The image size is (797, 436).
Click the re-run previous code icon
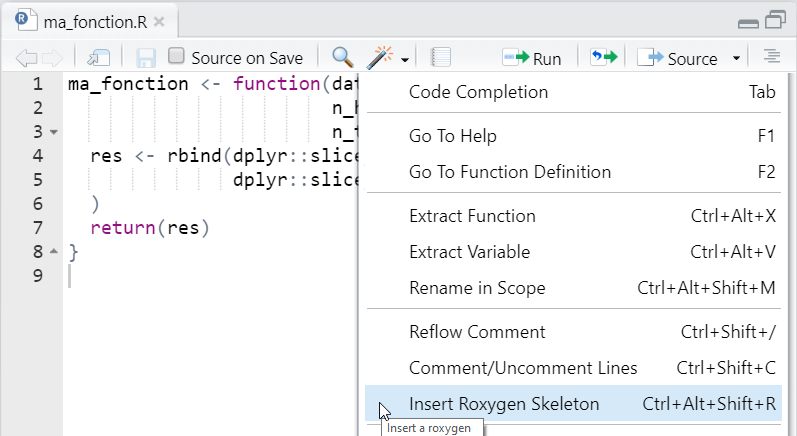pos(603,57)
